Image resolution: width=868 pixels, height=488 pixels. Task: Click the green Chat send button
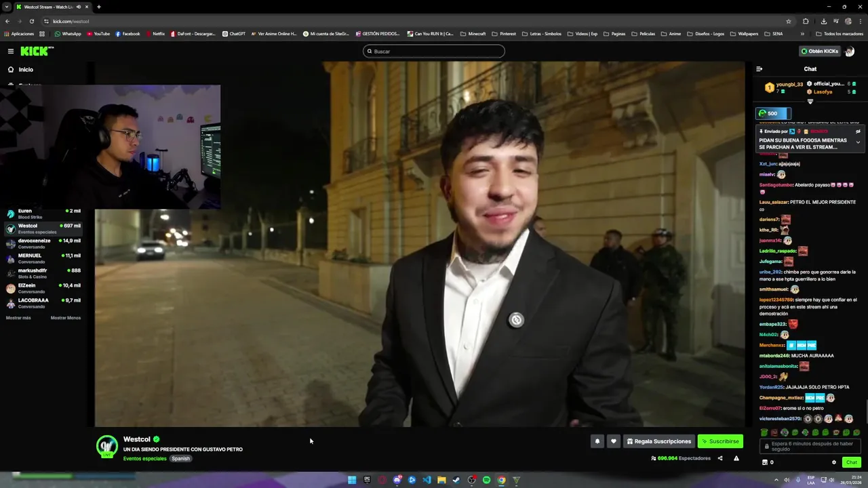(x=852, y=462)
